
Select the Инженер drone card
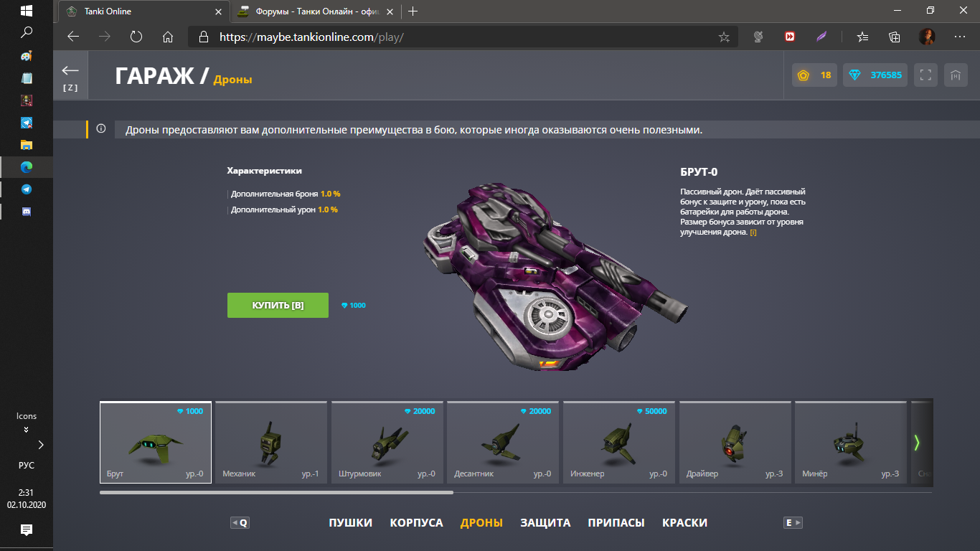[x=619, y=443]
